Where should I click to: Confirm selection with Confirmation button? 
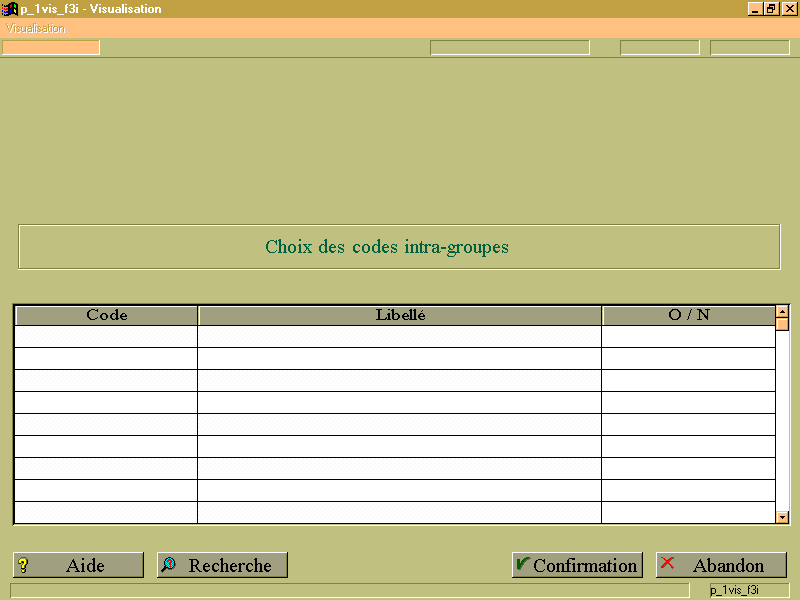(577, 565)
